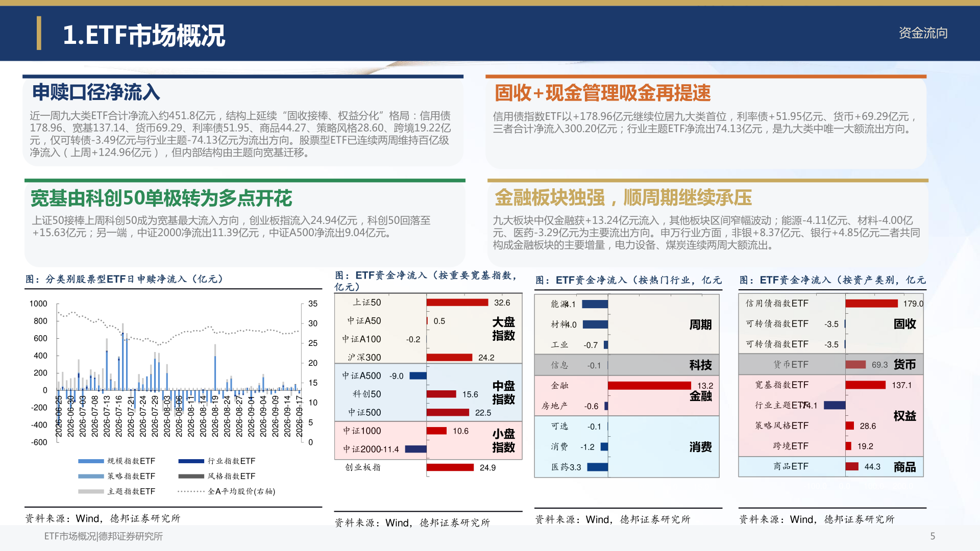Click the 策略指数ETF legend entry
The image size is (980, 551).
click(116, 476)
